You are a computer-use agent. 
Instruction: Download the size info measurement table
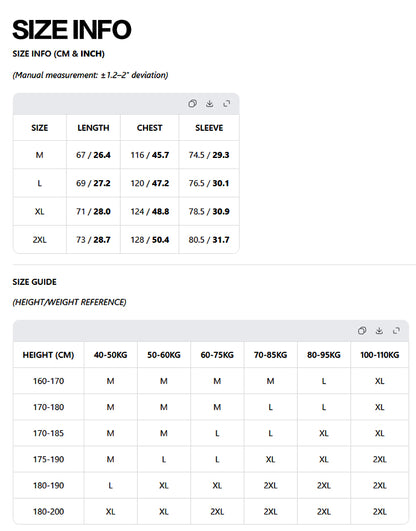pos(210,104)
